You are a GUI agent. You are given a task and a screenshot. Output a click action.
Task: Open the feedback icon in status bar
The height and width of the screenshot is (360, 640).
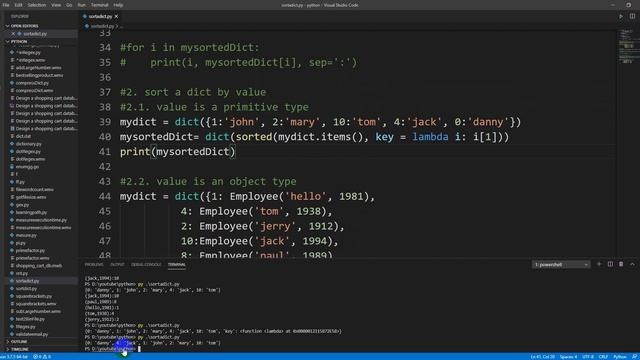(635, 357)
